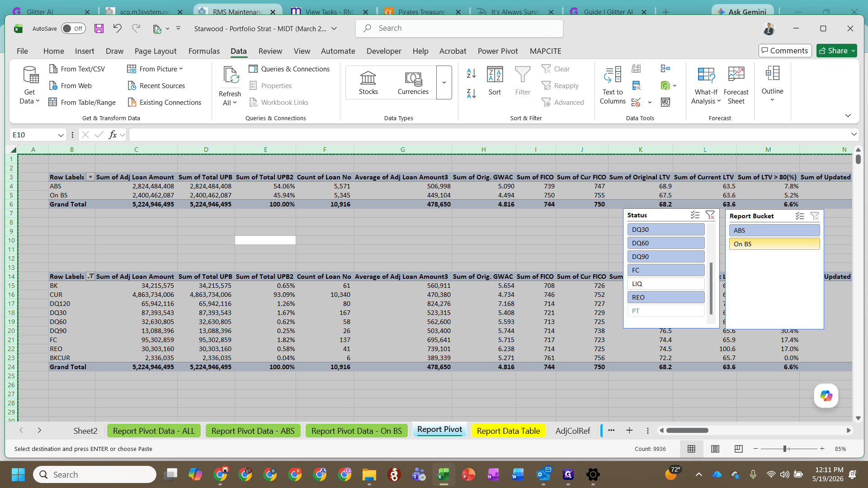Screen dimensions: 868x488
Task: Open the Formulas ribbon tab
Action: click(204, 51)
